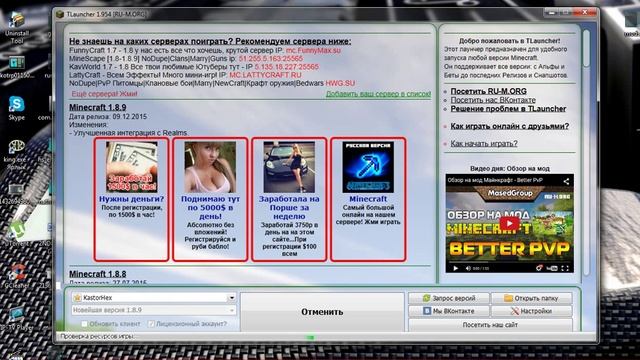Open the video settings gear icon
The height and width of the screenshot is (360, 640).
click(540, 268)
